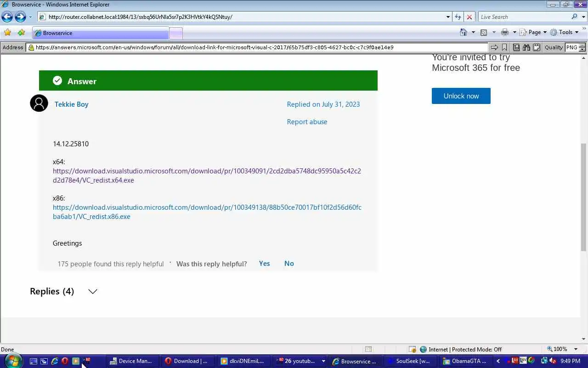
Task: Open the 100% zoom level dropdown
Action: (576, 349)
